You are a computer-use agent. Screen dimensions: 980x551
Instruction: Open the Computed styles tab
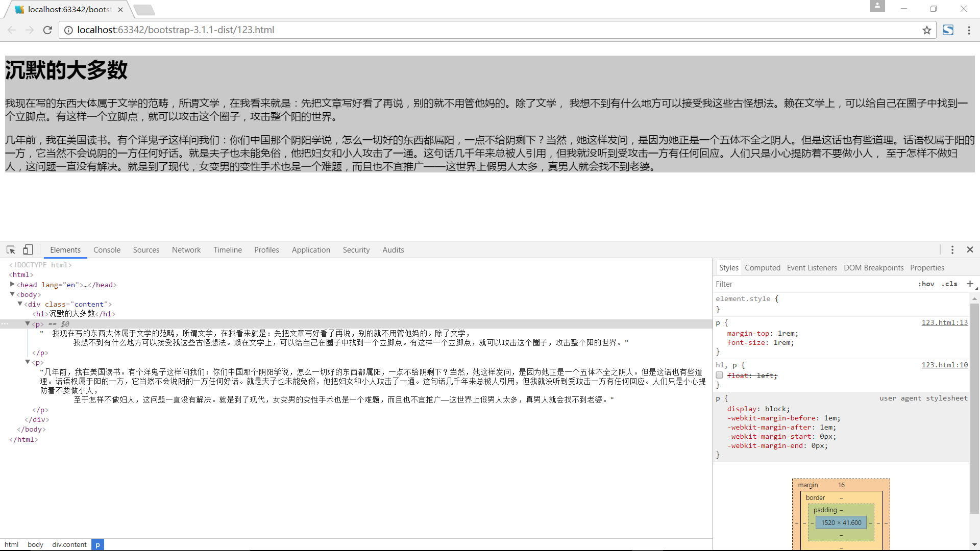click(762, 268)
